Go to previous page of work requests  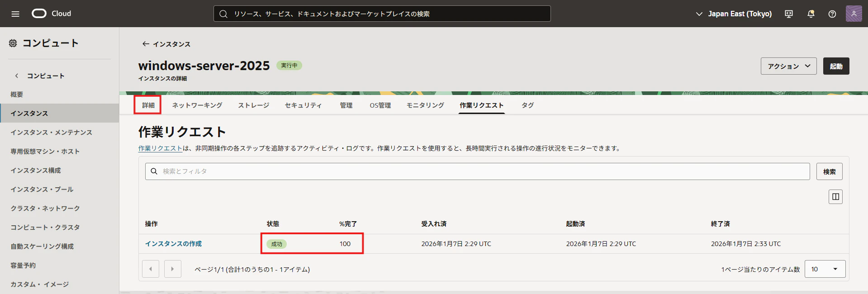pyautogui.click(x=151, y=269)
